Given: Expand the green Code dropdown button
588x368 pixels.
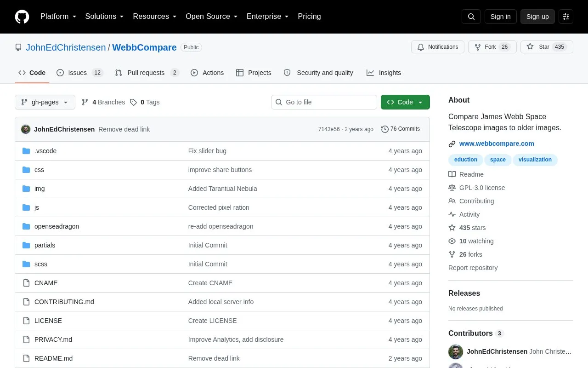Looking at the screenshot, I should click(x=405, y=102).
